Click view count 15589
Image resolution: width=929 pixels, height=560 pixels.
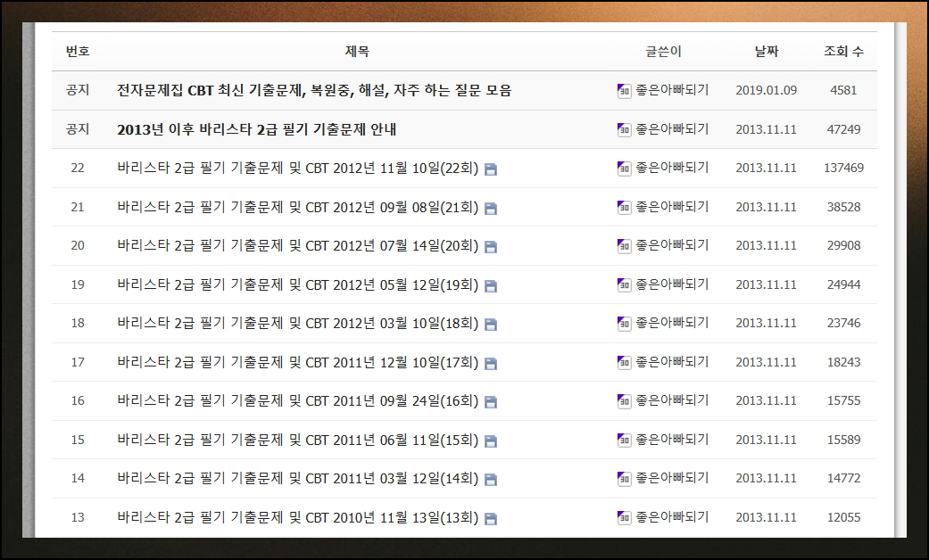pyautogui.click(x=843, y=440)
